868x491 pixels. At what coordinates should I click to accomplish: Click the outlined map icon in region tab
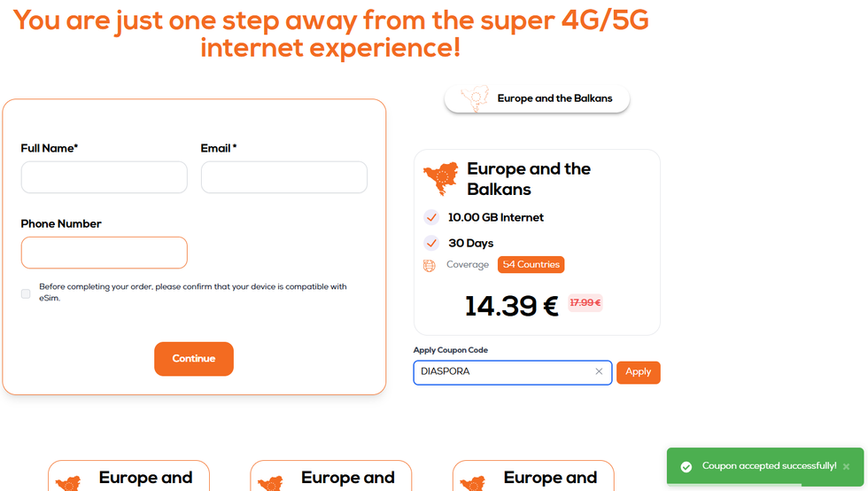[x=475, y=99]
